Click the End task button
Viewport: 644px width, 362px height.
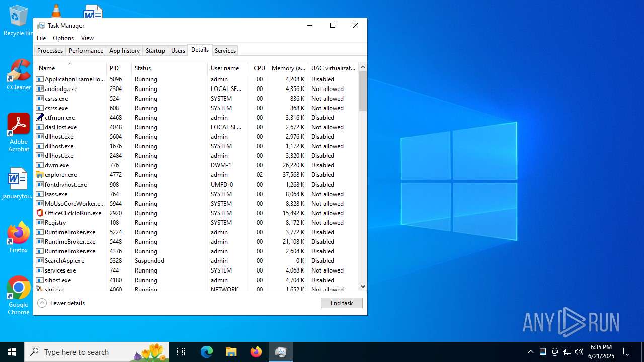click(x=342, y=303)
